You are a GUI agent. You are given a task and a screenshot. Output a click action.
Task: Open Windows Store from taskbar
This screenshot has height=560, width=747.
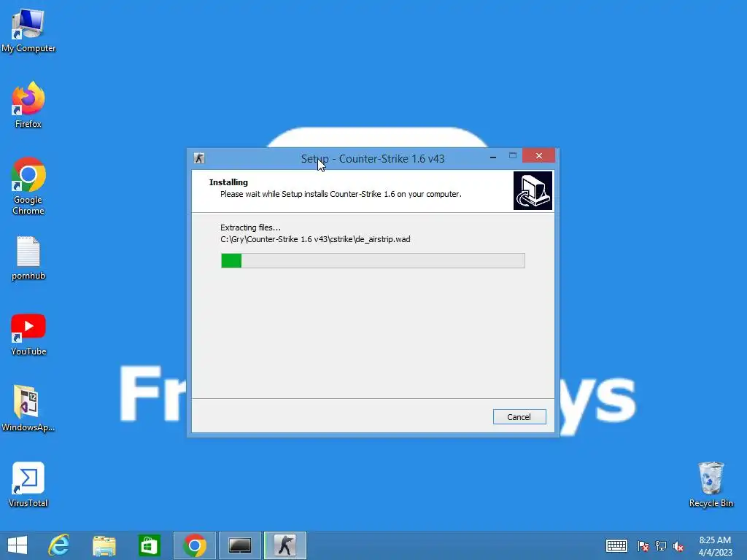[149, 545]
